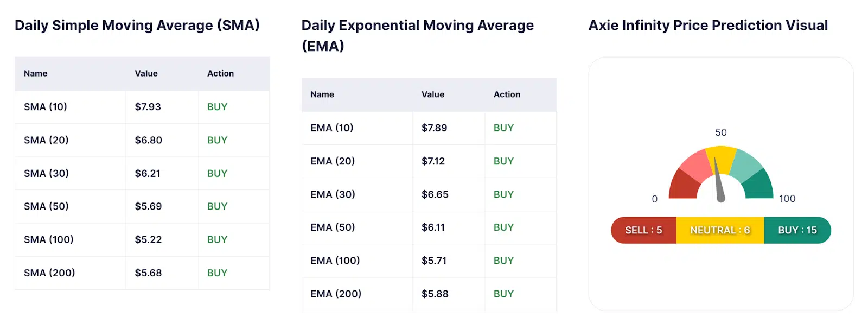Click BUY action in EMA (10) row
This screenshot has height=323, width=868.
[503, 128]
